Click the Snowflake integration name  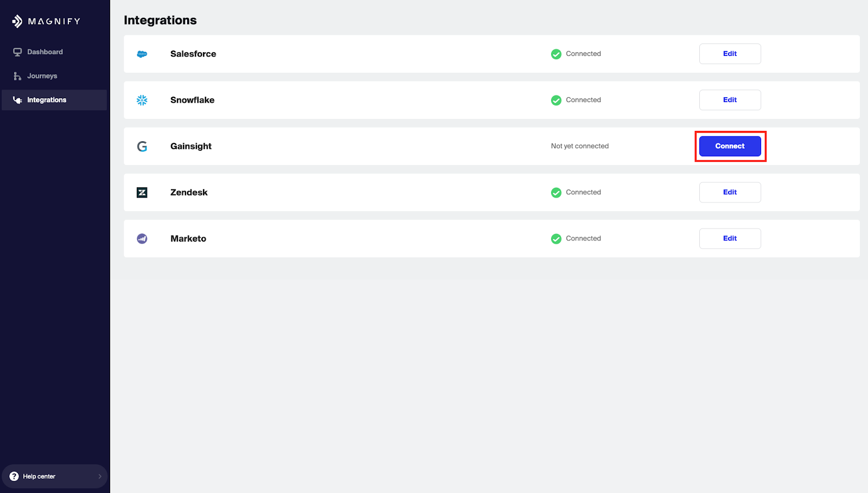pyautogui.click(x=192, y=100)
